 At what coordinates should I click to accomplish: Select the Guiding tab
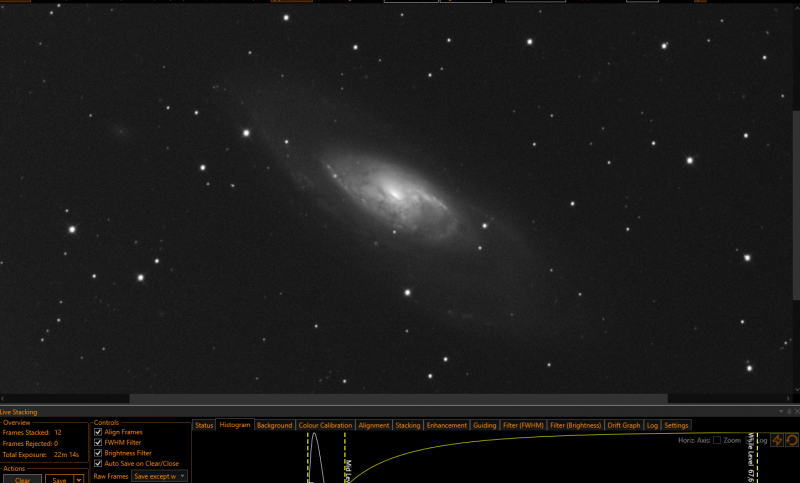click(x=484, y=425)
